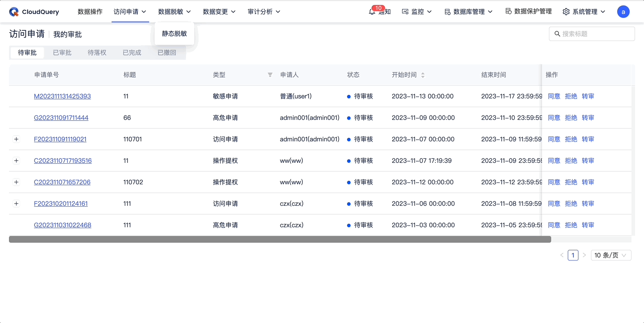Expand the row for order F20231109119021
644x323 pixels.
(17, 139)
